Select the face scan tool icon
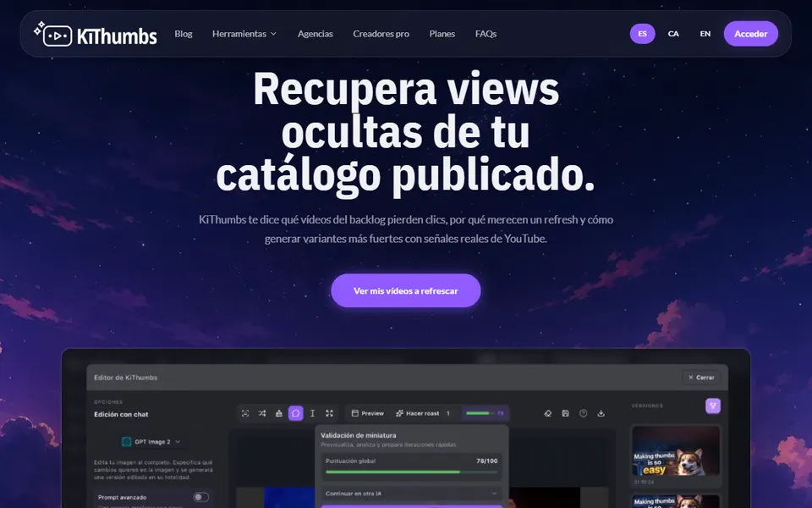The width and height of the screenshot is (812, 508). 245,413
